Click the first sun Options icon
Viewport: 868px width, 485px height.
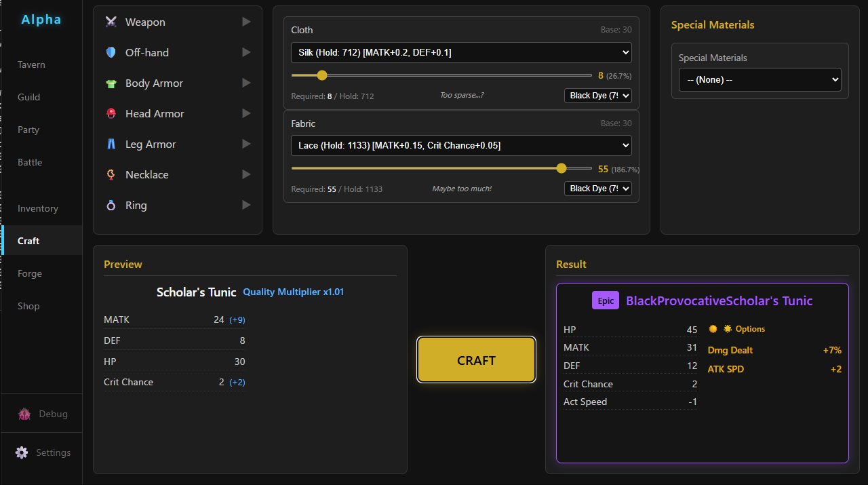[713, 329]
